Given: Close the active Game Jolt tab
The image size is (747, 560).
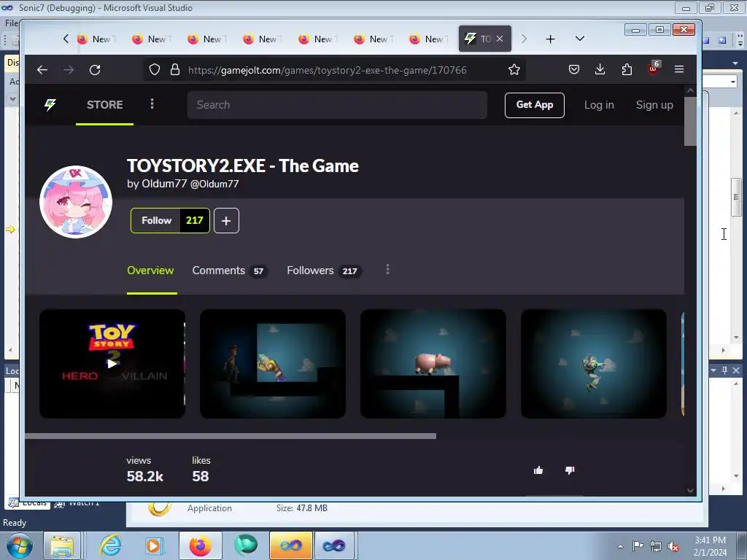Looking at the screenshot, I should click(x=500, y=39).
